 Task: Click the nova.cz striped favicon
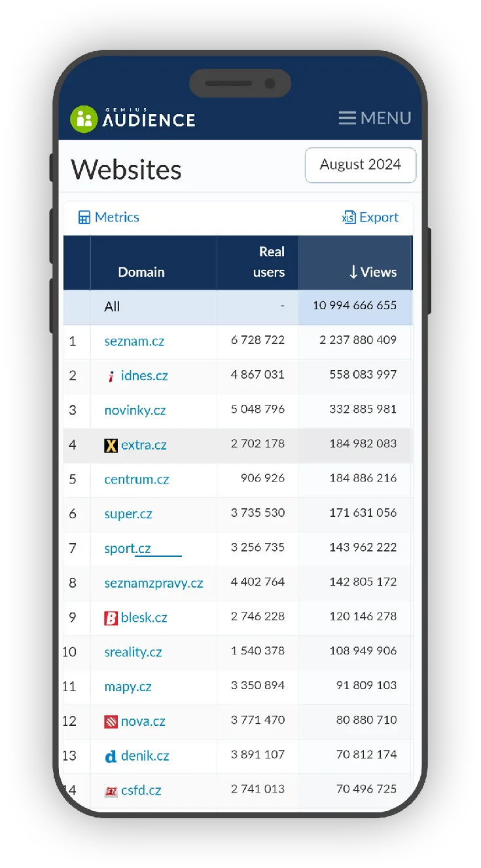coord(111,722)
